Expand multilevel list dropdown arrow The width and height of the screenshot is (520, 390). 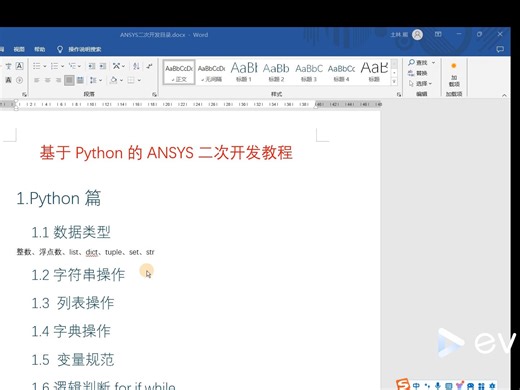79,66
